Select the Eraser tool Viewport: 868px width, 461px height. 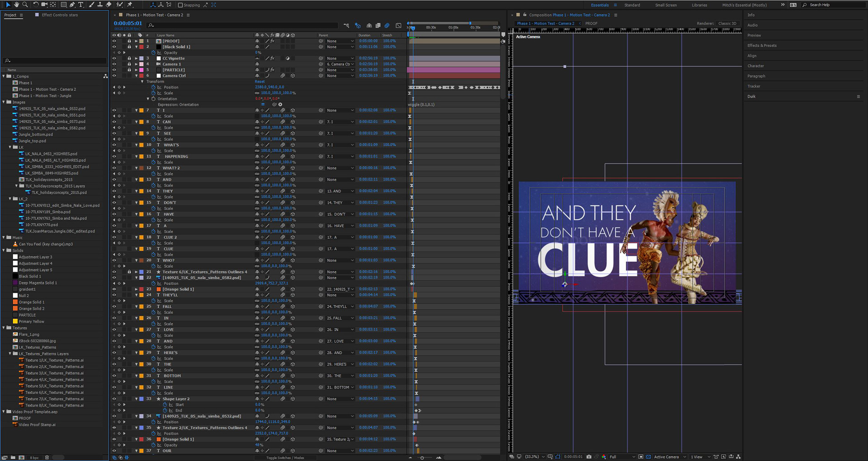click(108, 5)
